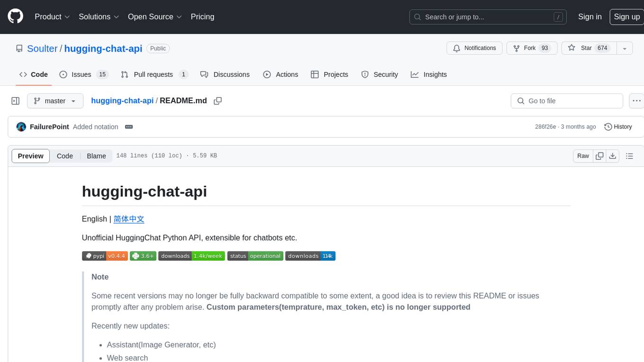The image size is (644, 362).
Task: Click the Web search list item
Action: tap(127, 358)
